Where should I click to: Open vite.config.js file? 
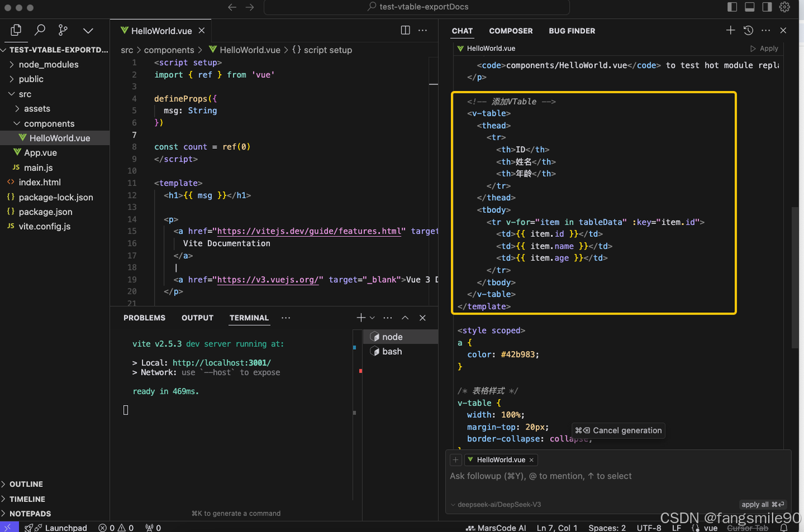pyautogui.click(x=55, y=226)
